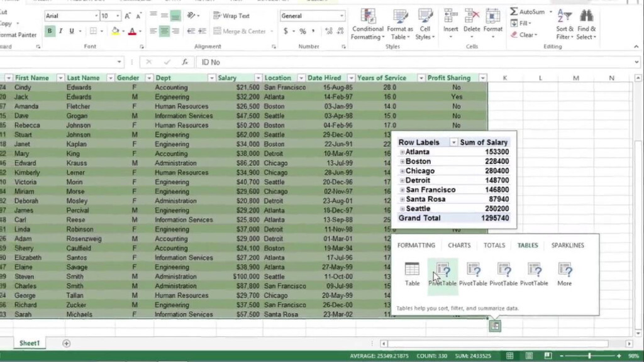The image size is (644, 362).
Task: Decrease font size with the small A icon
Action: coord(138,16)
